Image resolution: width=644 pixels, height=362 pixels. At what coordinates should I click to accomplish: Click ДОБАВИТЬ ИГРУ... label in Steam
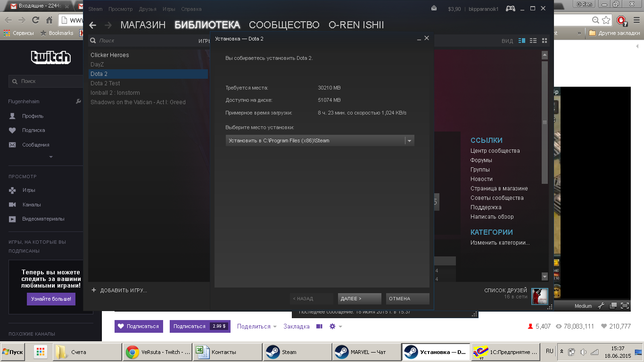pyautogui.click(x=124, y=290)
